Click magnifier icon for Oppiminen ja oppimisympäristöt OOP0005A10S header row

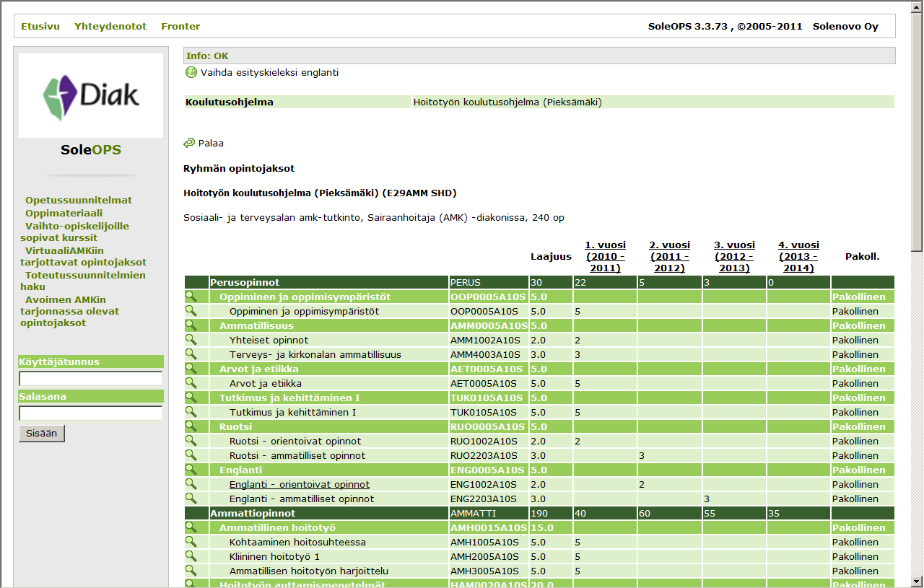click(x=191, y=297)
